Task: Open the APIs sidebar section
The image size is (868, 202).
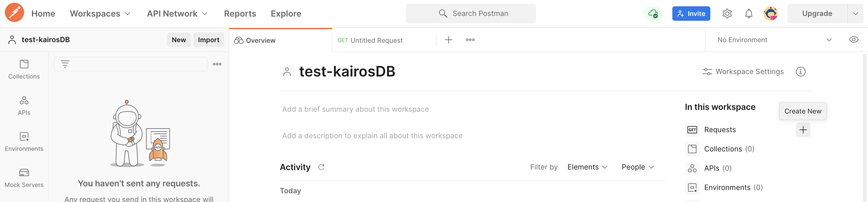Action: point(24,106)
